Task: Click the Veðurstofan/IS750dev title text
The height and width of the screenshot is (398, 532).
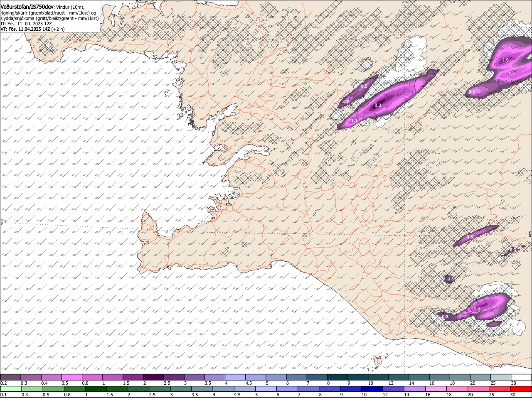Action: pos(27,7)
